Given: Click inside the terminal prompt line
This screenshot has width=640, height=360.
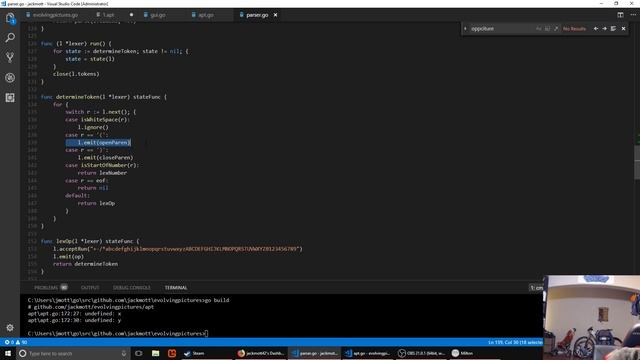Looking at the screenshot, I should coord(118,333).
